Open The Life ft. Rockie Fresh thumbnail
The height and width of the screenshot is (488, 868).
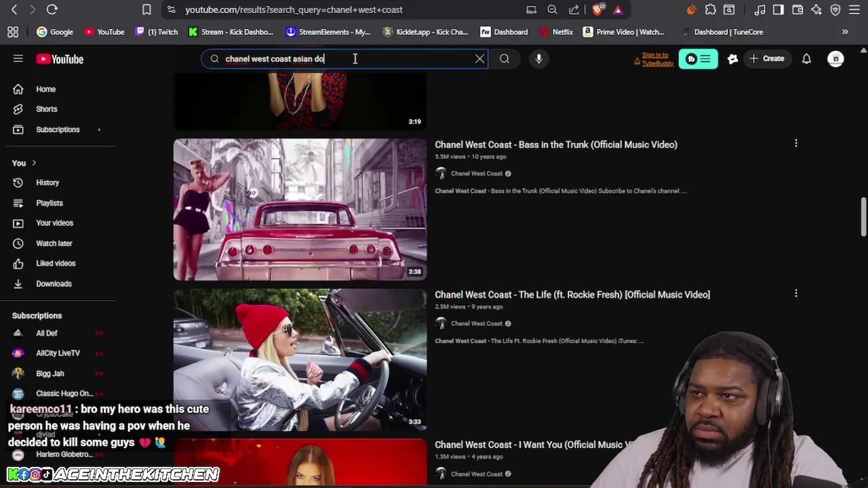click(x=300, y=360)
